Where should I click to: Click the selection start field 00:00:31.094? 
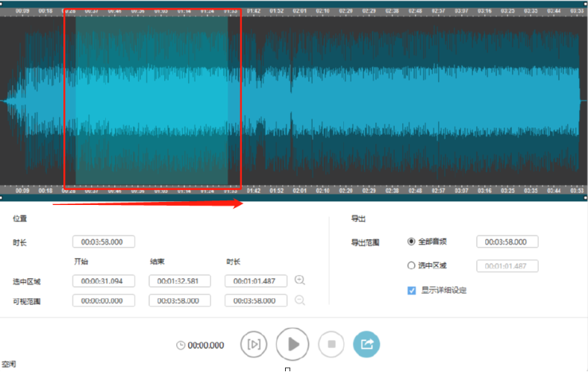[x=104, y=281]
